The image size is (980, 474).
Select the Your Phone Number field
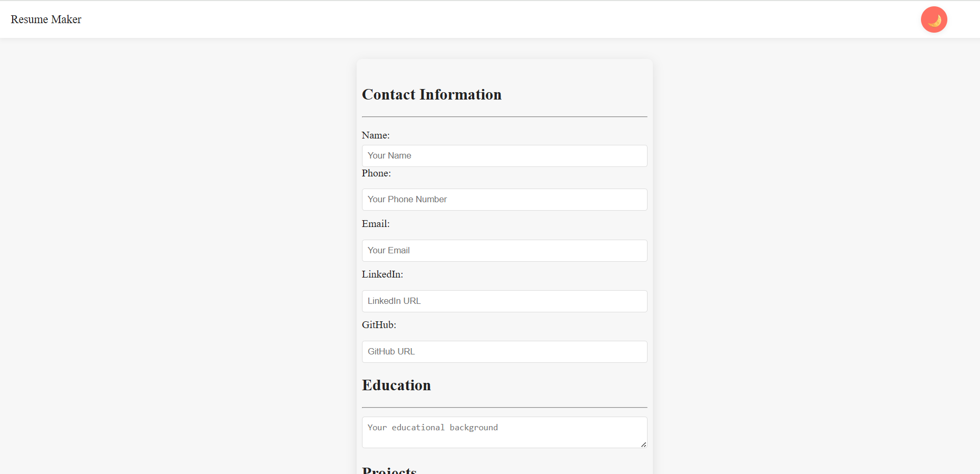click(x=504, y=200)
